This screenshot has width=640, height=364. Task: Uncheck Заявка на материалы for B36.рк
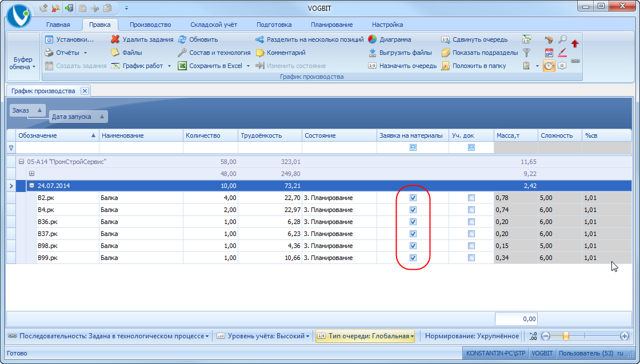[413, 222]
